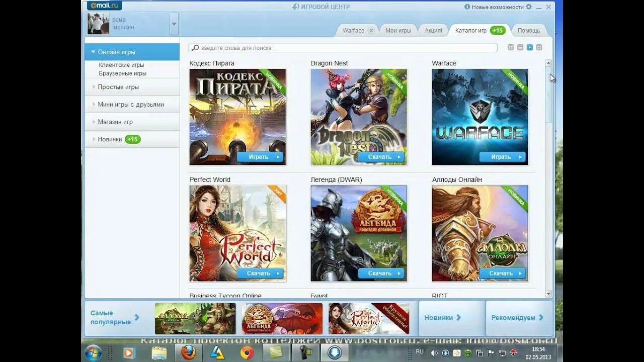The height and width of the screenshot is (362, 644).
Task: Switch to small grid view icon
Action: (x=539, y=47)
